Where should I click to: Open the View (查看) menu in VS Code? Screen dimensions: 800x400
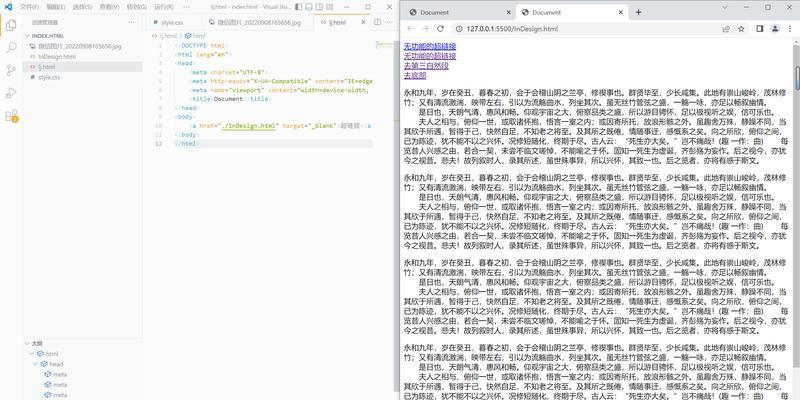coord(109,7)
